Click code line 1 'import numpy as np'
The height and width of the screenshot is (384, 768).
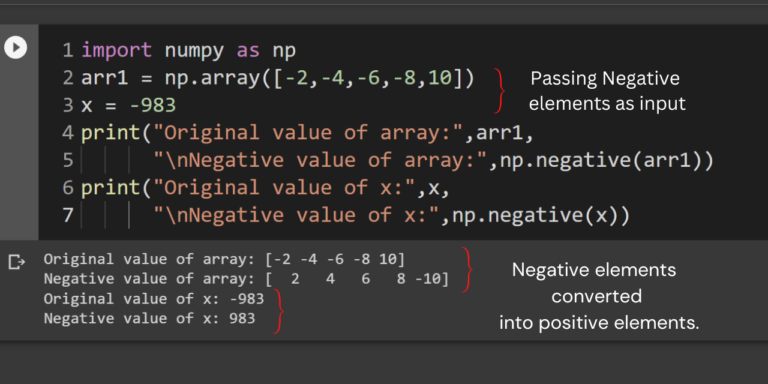point(189,50)
